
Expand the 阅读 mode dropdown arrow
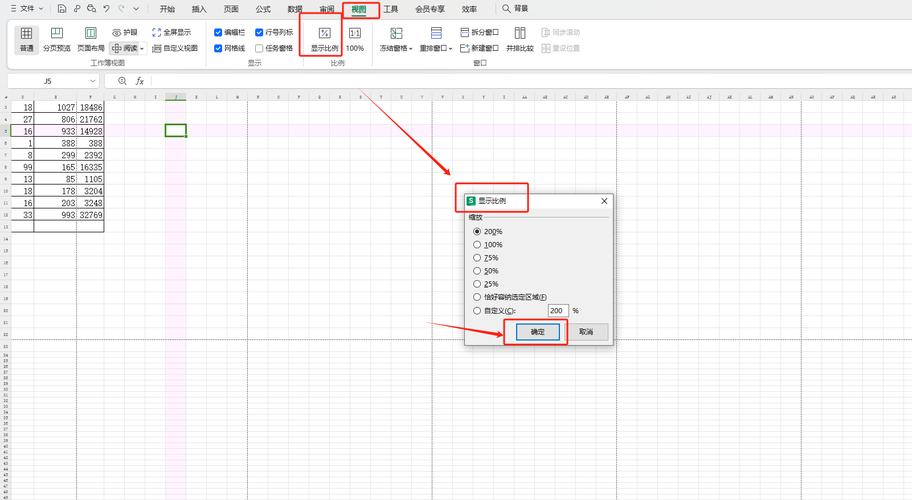(142, 49)
